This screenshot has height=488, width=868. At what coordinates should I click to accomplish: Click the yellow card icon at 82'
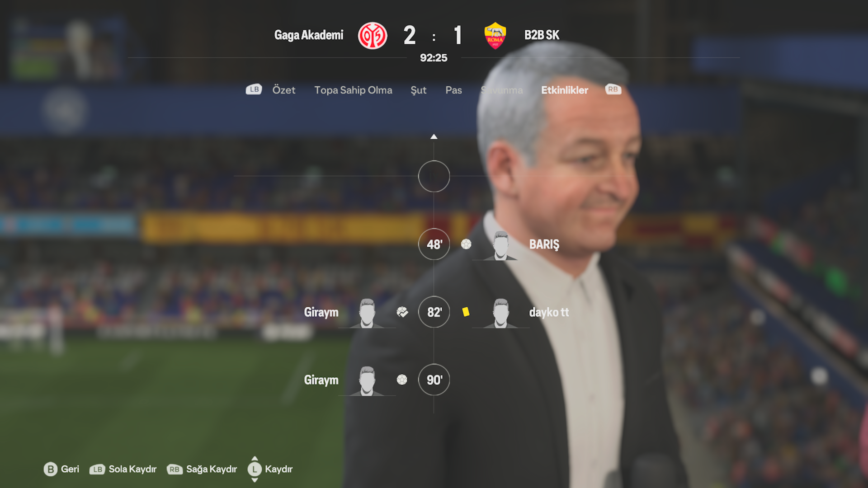pos(466,312)
